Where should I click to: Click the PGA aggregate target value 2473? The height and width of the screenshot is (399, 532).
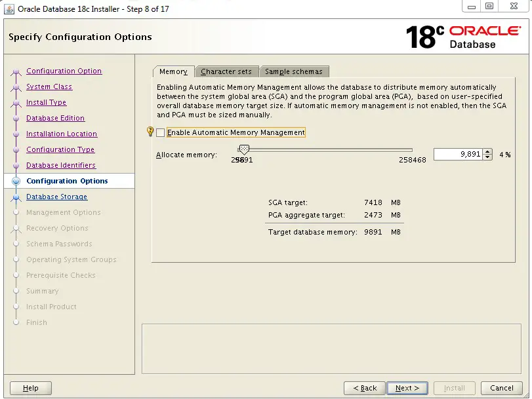click(x=373, y=216)
